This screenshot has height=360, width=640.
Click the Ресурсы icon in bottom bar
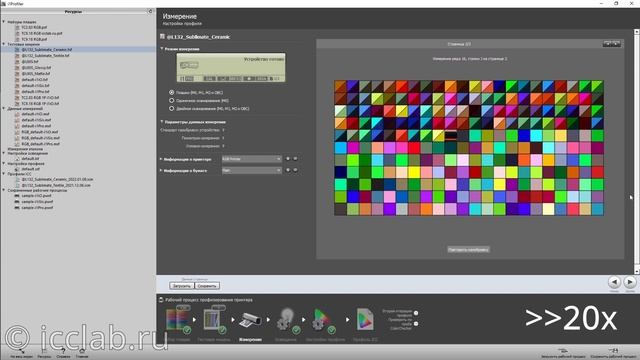(44, 351)
